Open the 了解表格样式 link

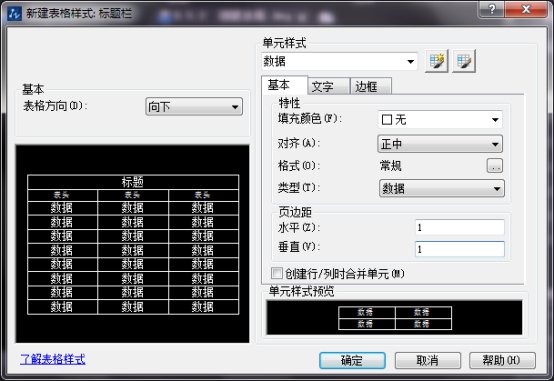point(53,359)
